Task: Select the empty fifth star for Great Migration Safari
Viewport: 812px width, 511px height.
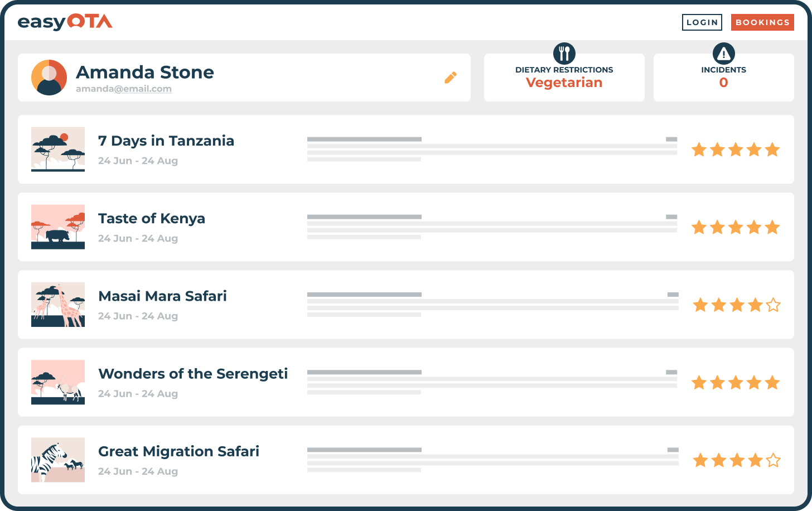Action: (773, 460)
